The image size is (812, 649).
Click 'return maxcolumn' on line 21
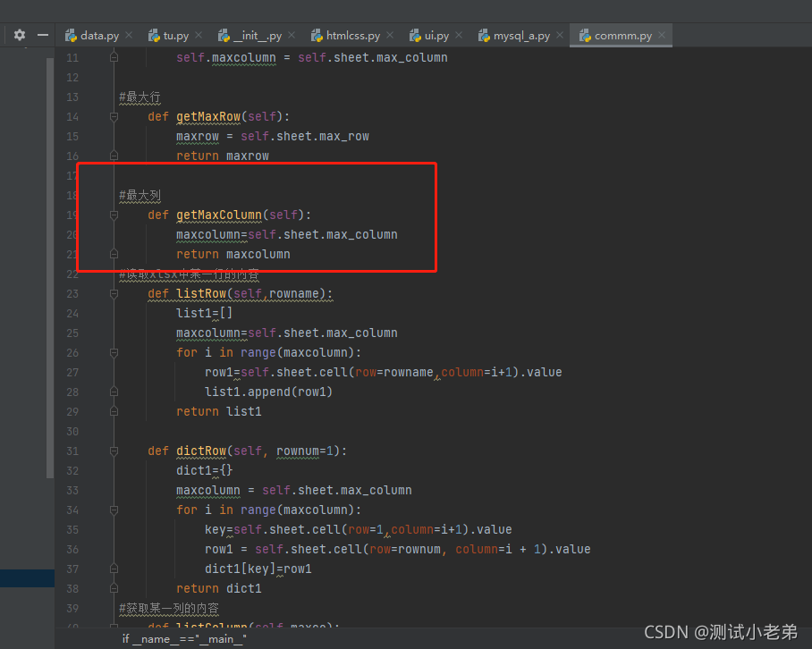(x=233, y=255)
